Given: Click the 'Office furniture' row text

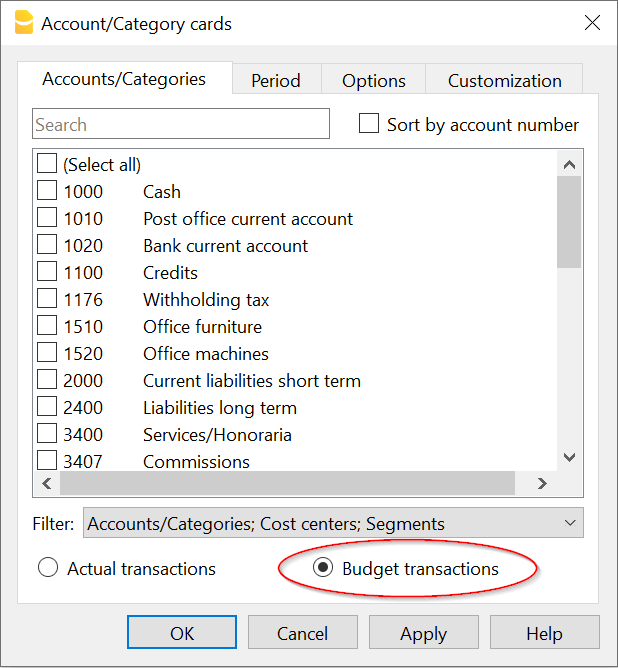Looking at the screenshot, I should click(x=202, y=327).
